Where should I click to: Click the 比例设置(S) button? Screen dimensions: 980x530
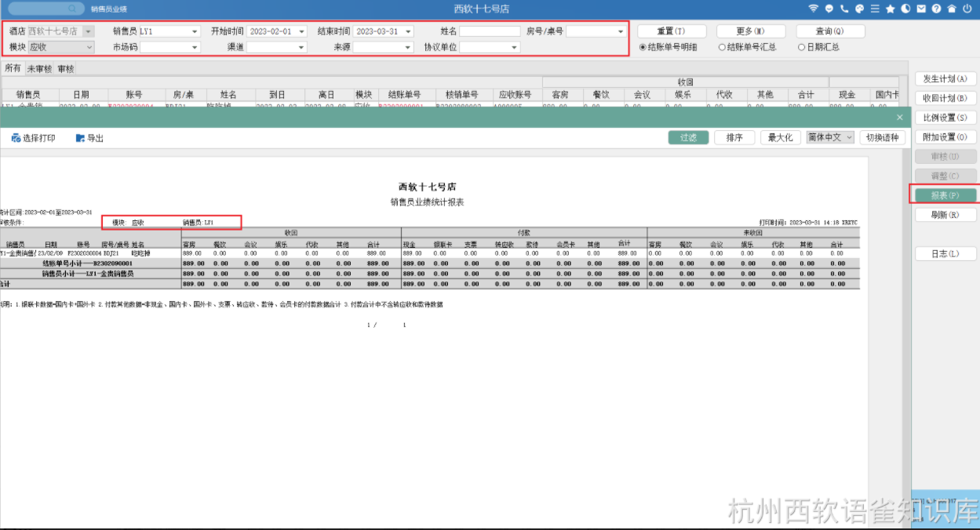945,118
